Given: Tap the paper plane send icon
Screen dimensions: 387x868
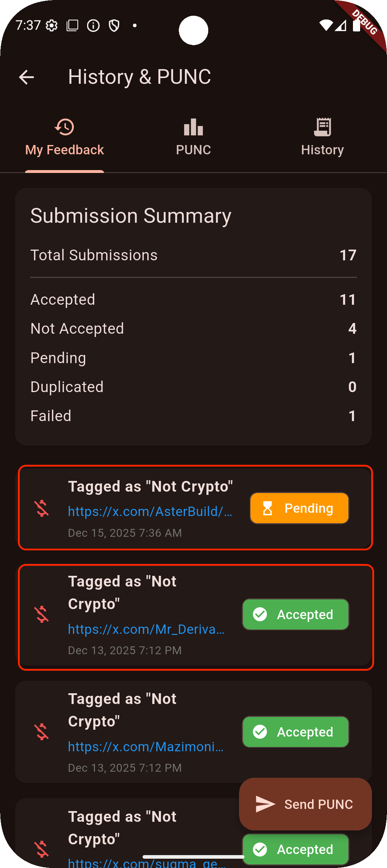Looking at the screenshot, I should pos(265,804).
